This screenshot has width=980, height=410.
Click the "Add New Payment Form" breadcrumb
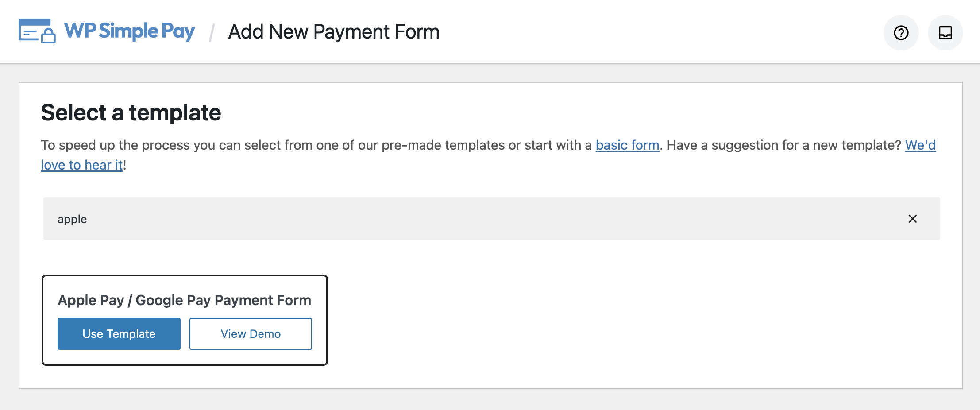[x=333, y=31]
